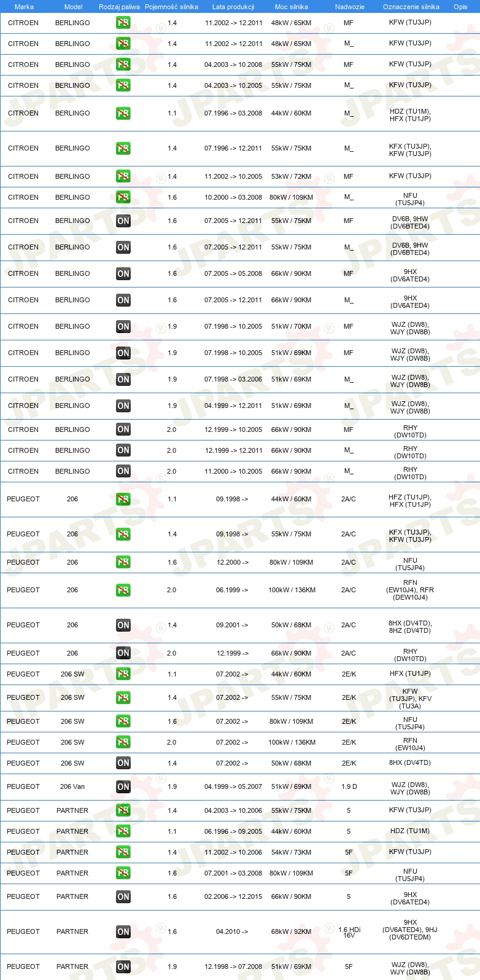The height and width of the screenshot is (980, 480).
Task: Click petrol icon in Berlingo 53kW/72KM row
Action: pyautogui.click(x=123, y=176)
